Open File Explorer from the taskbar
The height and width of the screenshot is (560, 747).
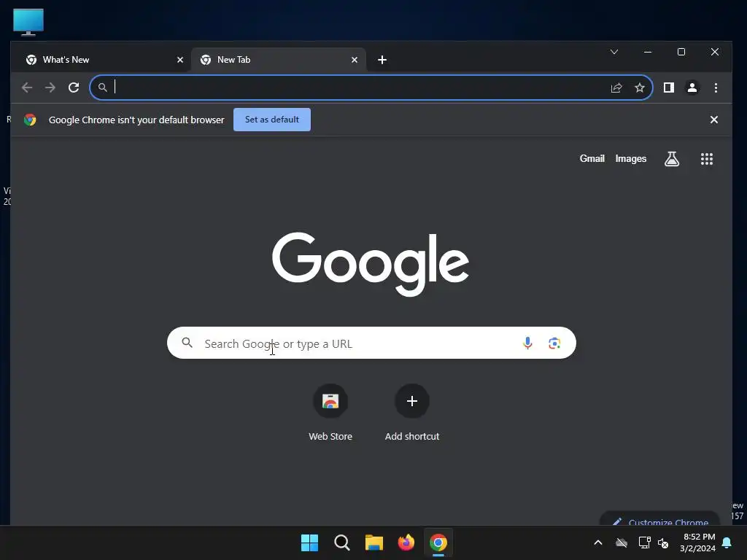[x=374, y=542]
